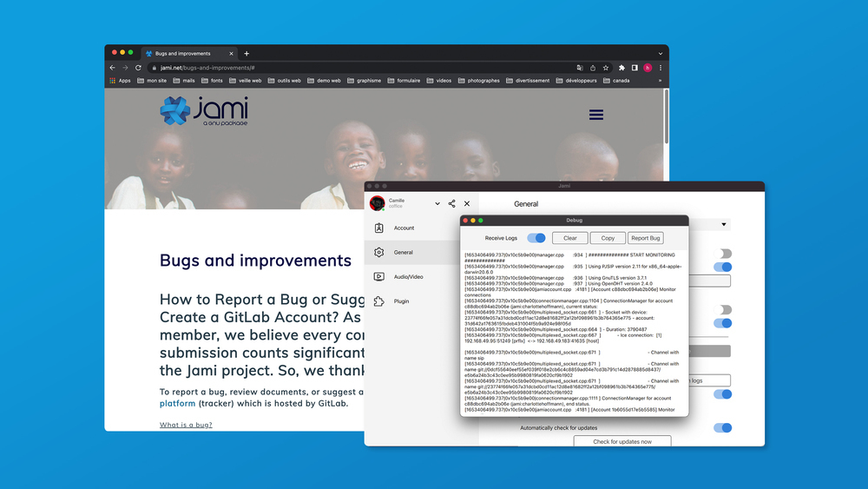
Task: Open the Apps shortcut in bookmarks bar
Action: [x=120, y=80]
